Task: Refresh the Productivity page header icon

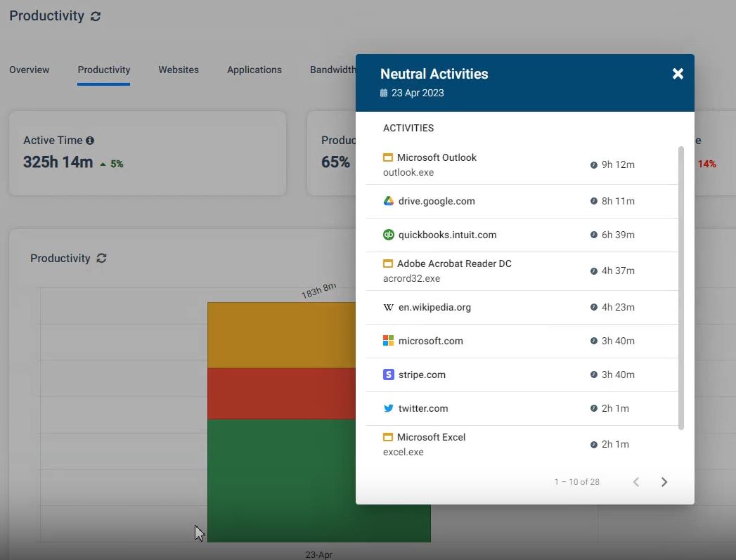Action: (96, 16)
